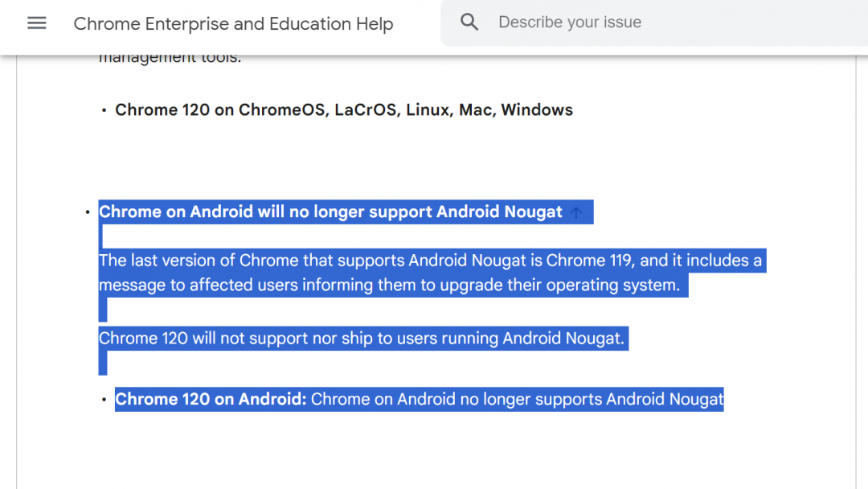This screenshot has height=489, width=868.
Task: Click the 'Chrome 120 on ChromeOS' bold text
Action: [215, 110]
